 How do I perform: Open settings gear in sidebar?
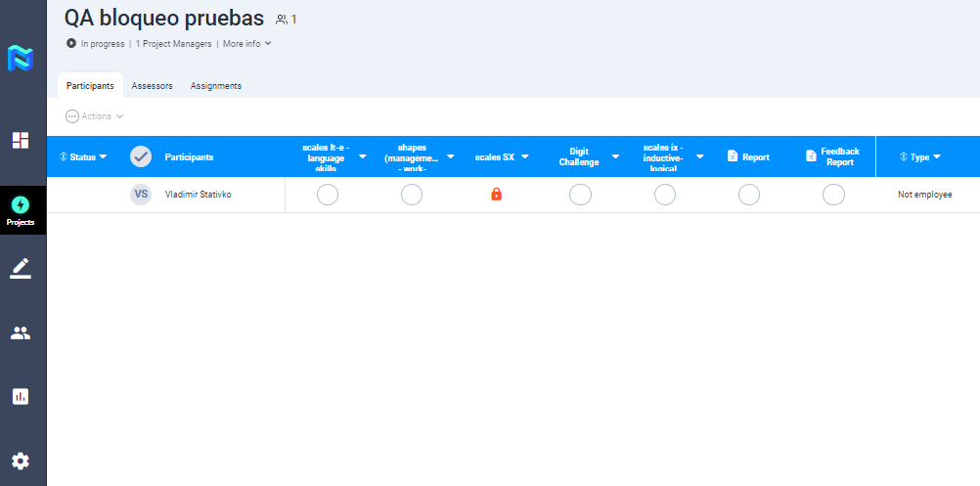point(21,462)
